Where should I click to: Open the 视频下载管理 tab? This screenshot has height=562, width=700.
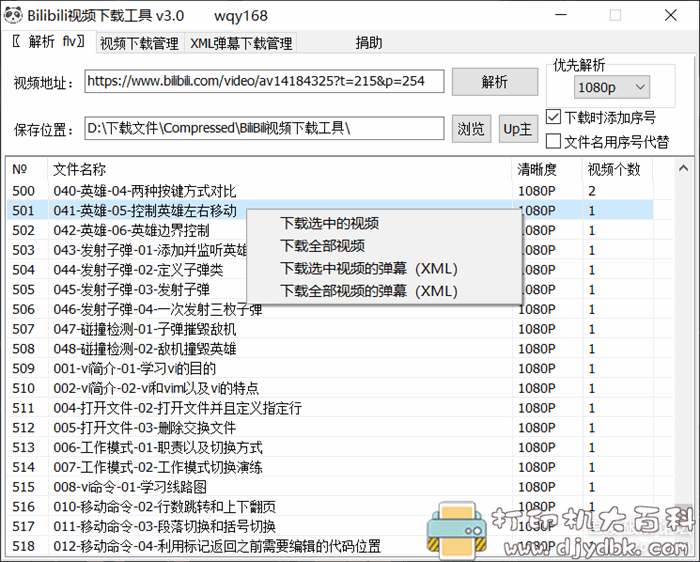pos(139,43)
